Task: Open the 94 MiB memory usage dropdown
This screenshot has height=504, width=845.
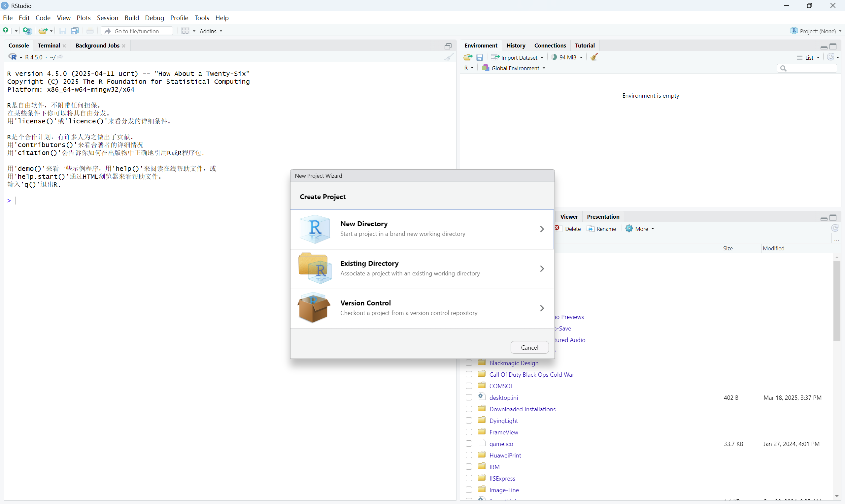Action: coord(567,57)
